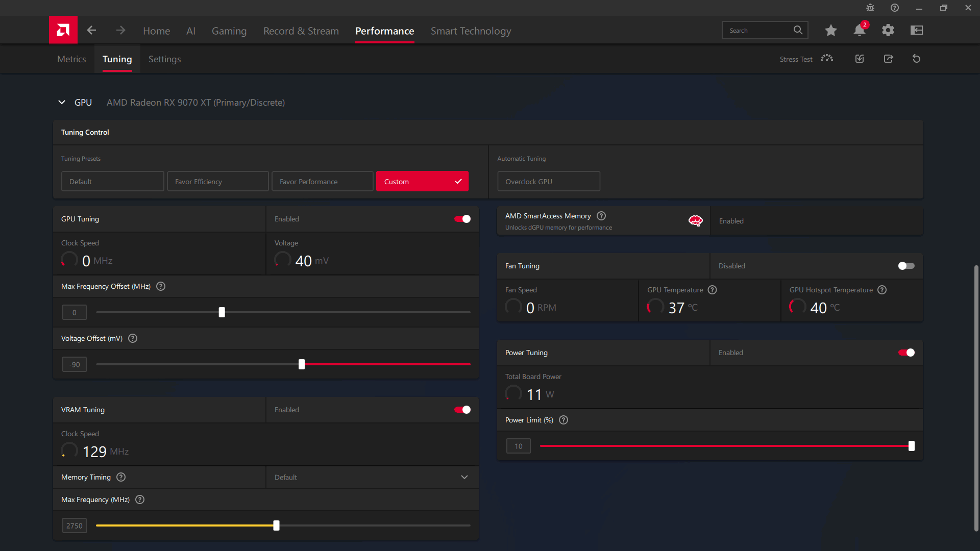This screenshot has height=551, width=980.
Task: Enable the Fan Tuning toggle
Action: [x=906, y=266]
